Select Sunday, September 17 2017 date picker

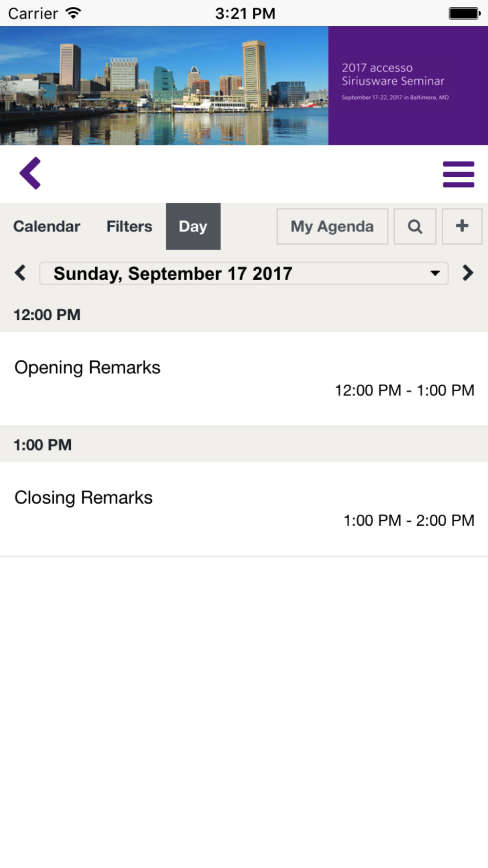pos(244,273)
